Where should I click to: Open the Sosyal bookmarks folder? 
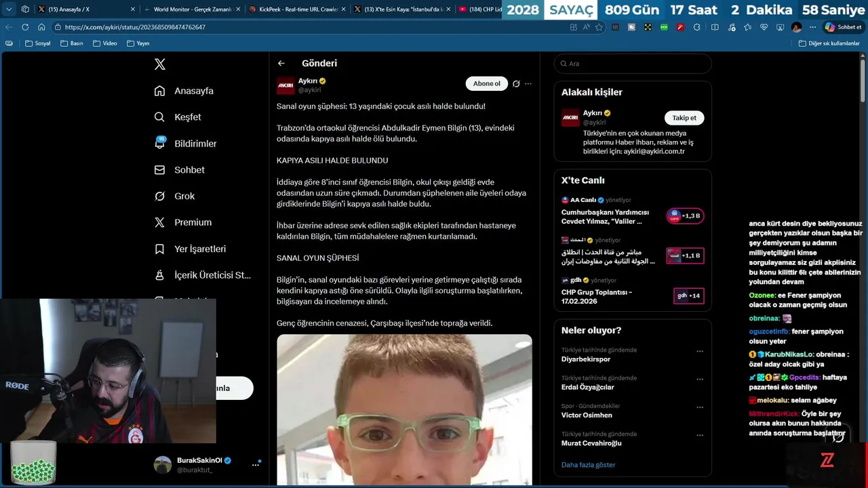click(37, 43)
